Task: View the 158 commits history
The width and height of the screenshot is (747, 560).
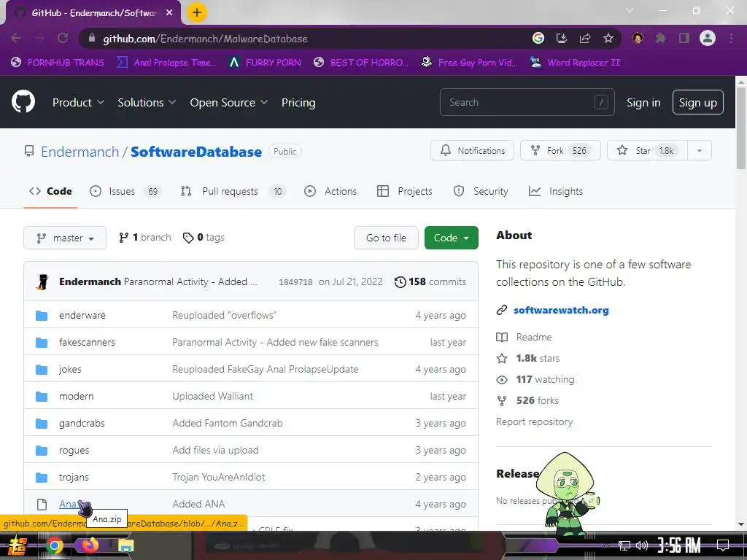Action: click(430, 282)
